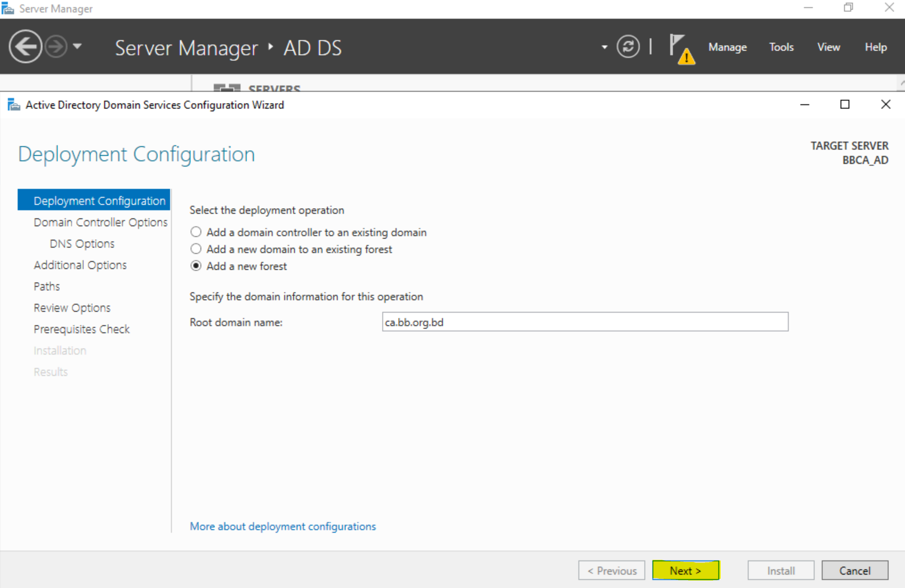Open the Help menu
Viewport: 905px width, 588px height.
(876, 47)
